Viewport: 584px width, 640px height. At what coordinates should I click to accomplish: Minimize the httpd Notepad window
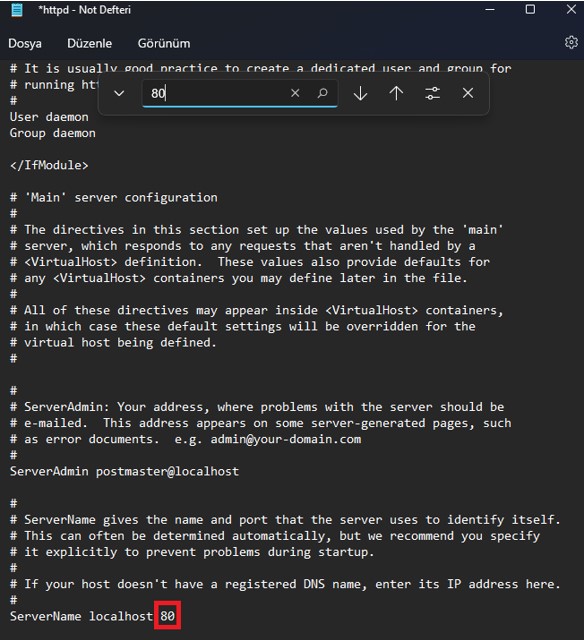pyautogui.click(x=490, y=9)
